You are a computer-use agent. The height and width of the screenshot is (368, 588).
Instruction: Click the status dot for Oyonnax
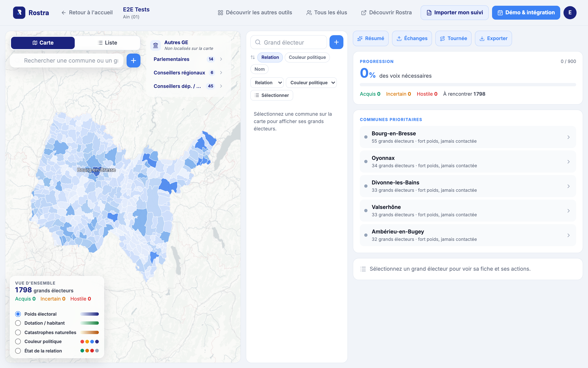coord(366,162)
